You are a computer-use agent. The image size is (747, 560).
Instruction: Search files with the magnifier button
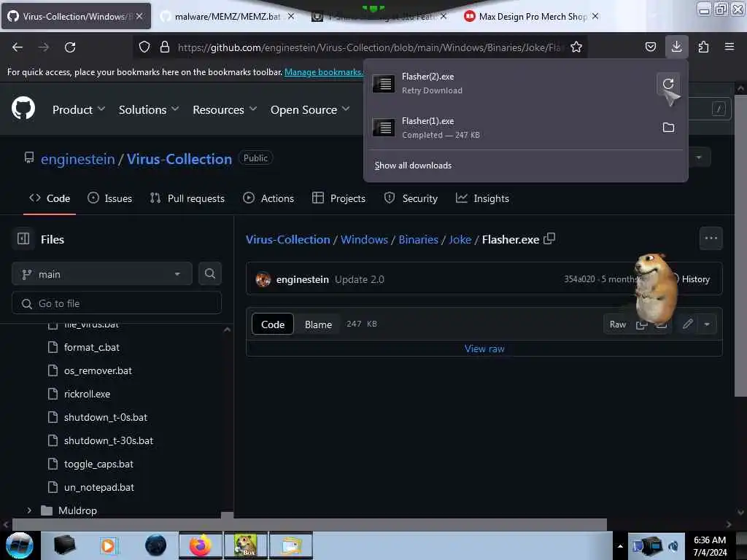coord(209,274)
